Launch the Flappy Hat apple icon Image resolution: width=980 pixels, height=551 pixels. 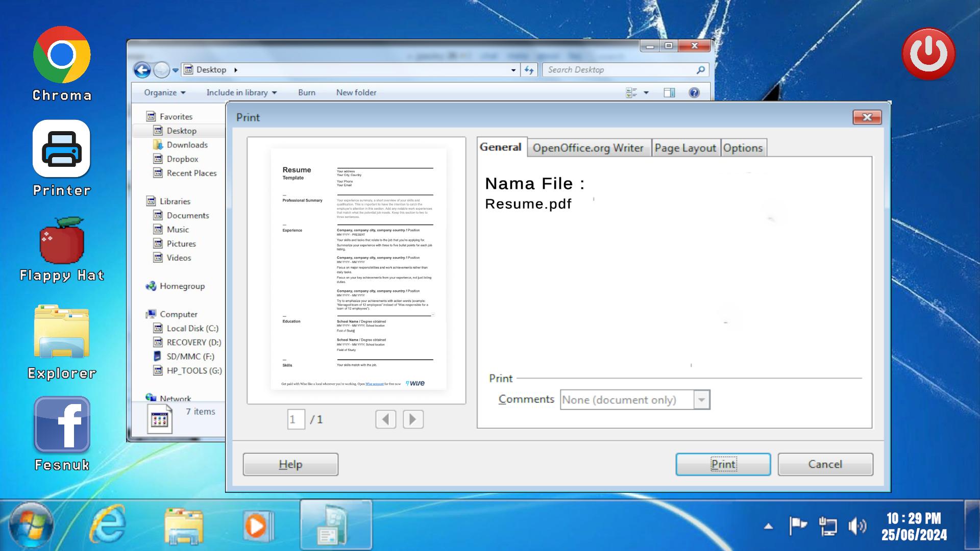click(62, 240)
